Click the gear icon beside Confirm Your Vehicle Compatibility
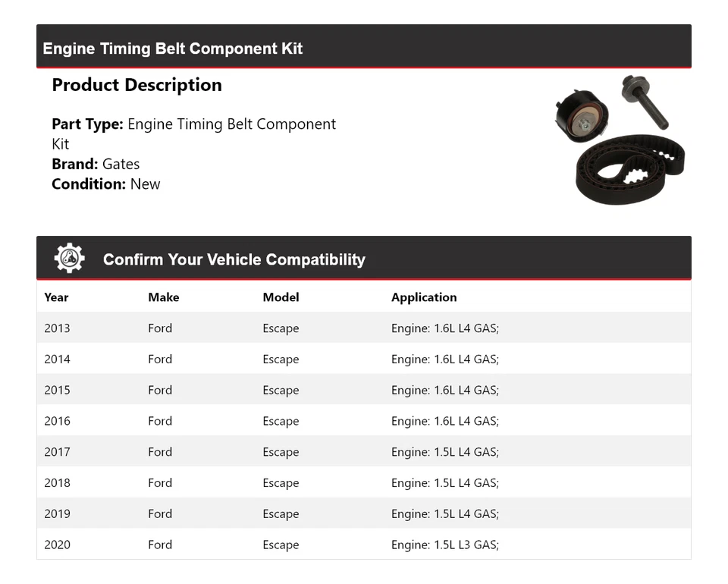 (x=69, y=259)
